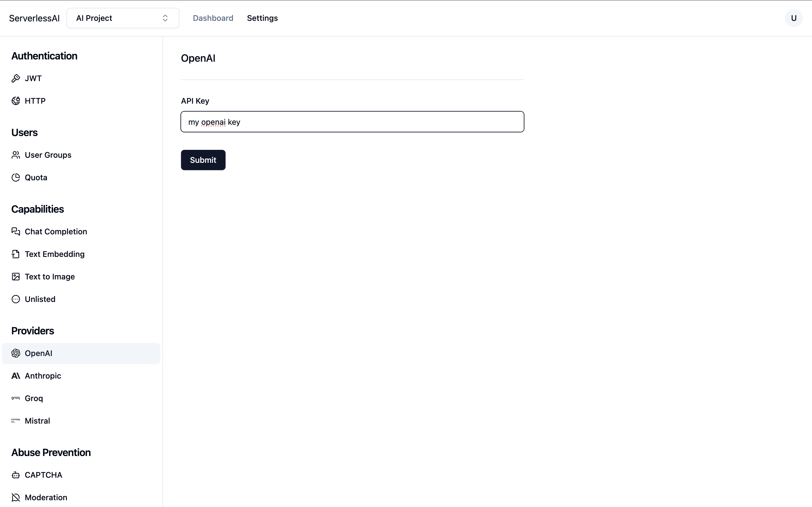
Task: Click the Quota icon
Action: tap(16, 177)
